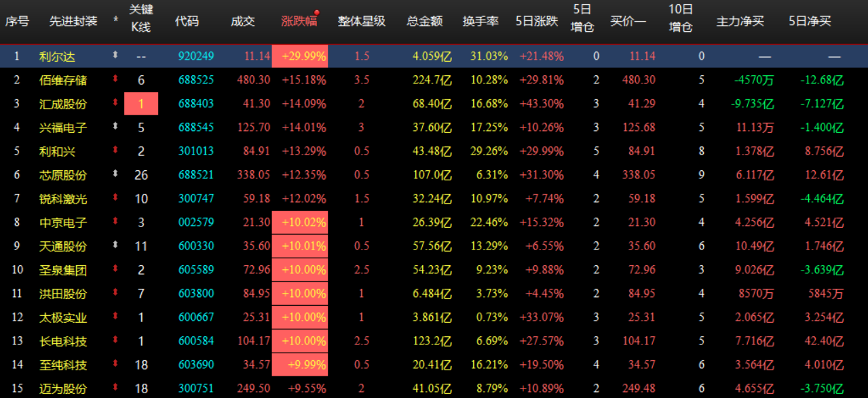This screenshot has height=398, width=868.
Task: Click the asterisk icon beside 太极实业
Action: tap(115, 317)
